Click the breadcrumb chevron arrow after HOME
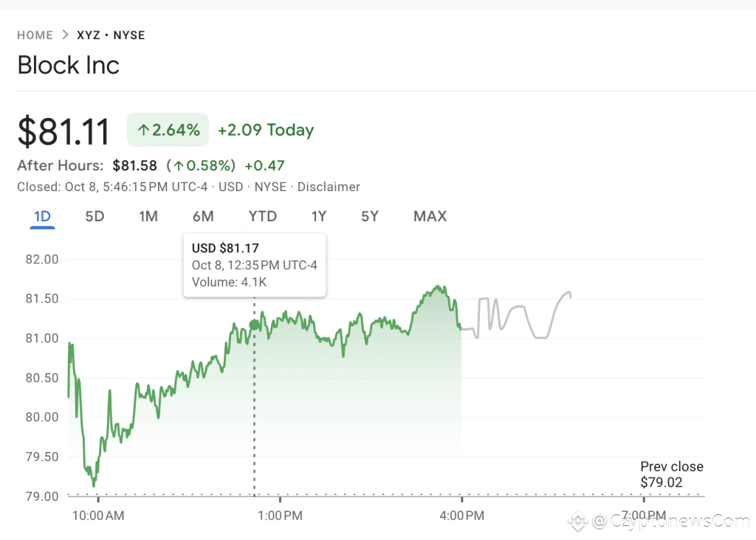756x540 pixels. pyautogui.click(x=65, y=35)
